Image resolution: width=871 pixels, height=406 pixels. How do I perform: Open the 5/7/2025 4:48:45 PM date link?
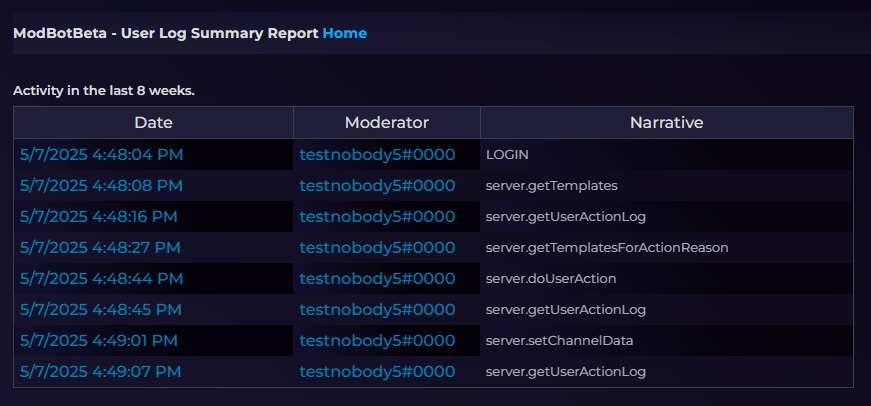point(101,309)
